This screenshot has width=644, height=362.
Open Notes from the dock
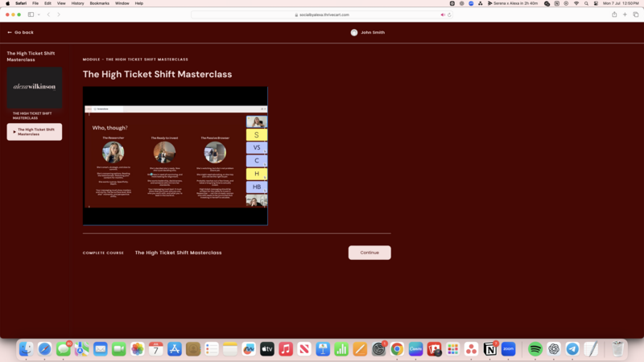(230, 349)
